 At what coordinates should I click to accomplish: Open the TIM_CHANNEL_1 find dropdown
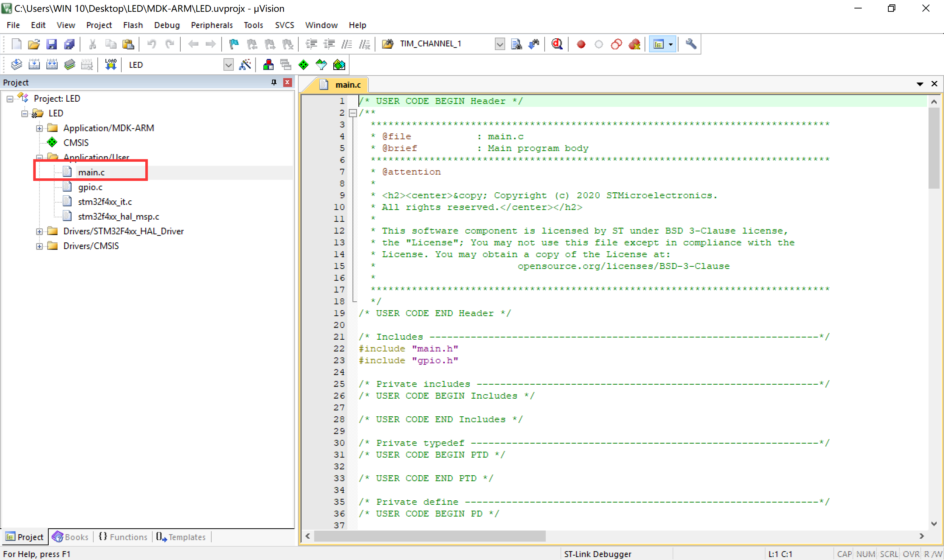[x=500, y=44]
